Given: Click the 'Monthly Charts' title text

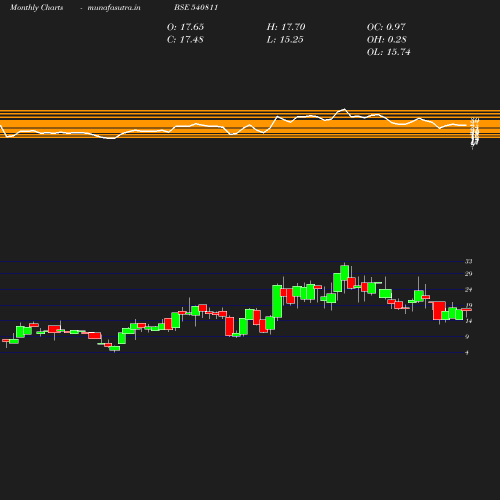Looking at the screenshot, I should pos(36,7).
